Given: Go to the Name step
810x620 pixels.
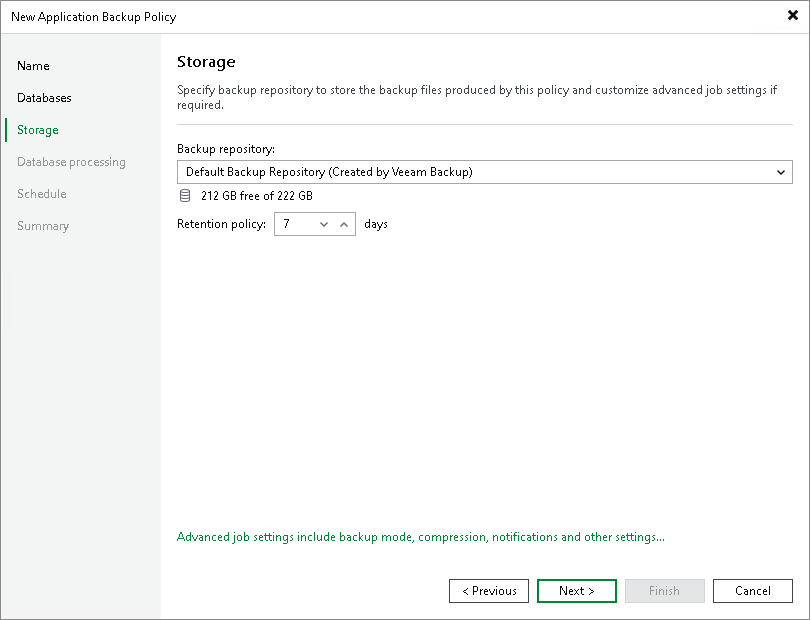Looking at the screenshot, I should pos(33,66).
